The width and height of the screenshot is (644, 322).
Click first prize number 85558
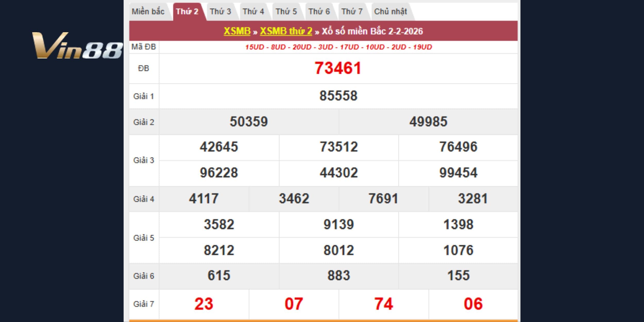338,96
